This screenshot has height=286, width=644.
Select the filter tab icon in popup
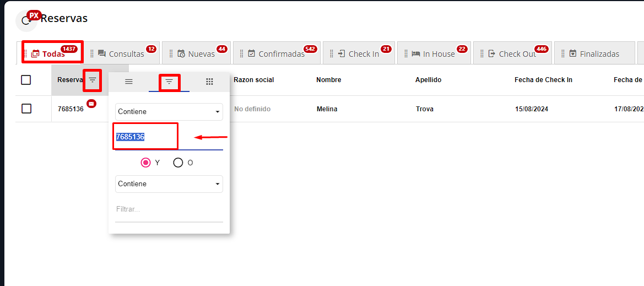click(169, 82)
